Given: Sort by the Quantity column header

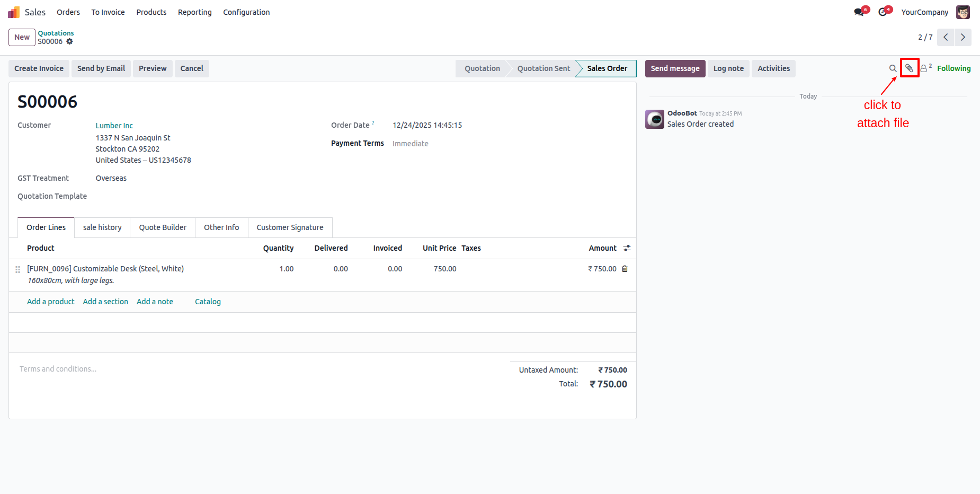Looking at the screenshot, I should 278,248.
